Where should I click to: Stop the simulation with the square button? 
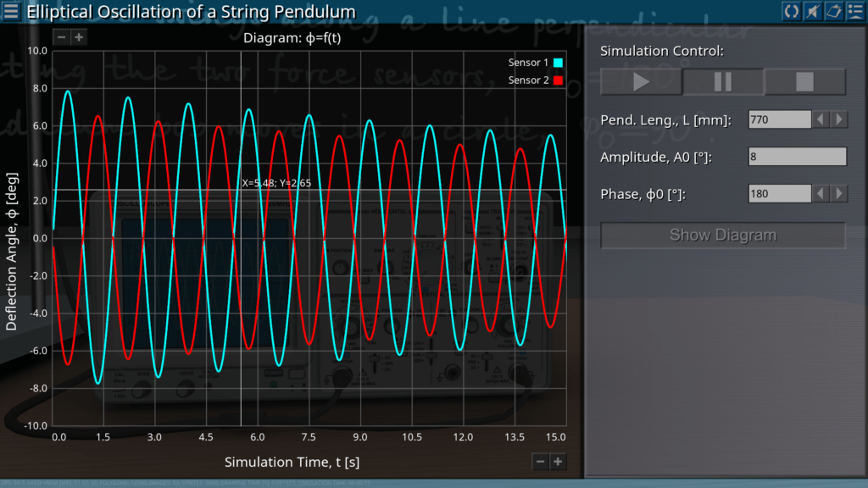804,82
